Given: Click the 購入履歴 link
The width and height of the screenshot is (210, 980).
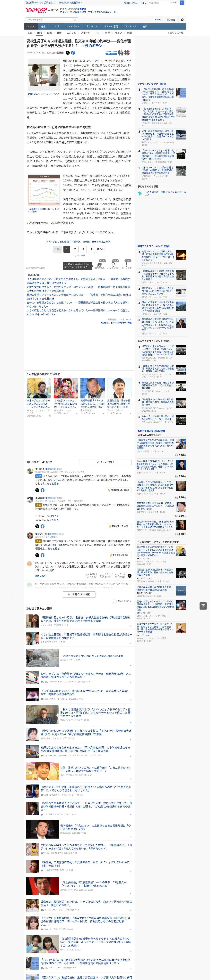Looking at the screenshot, I should [x=171, y=19].
